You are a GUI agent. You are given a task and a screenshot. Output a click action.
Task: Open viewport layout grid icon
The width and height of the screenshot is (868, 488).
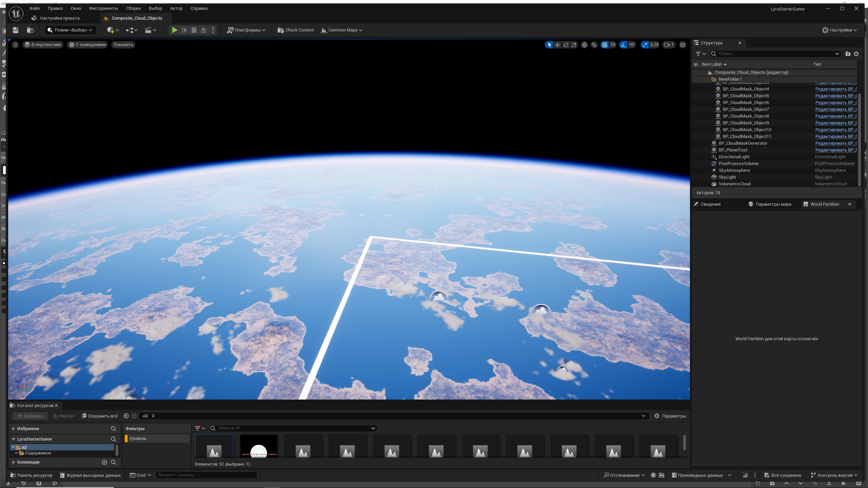click(x=683, y=45)
